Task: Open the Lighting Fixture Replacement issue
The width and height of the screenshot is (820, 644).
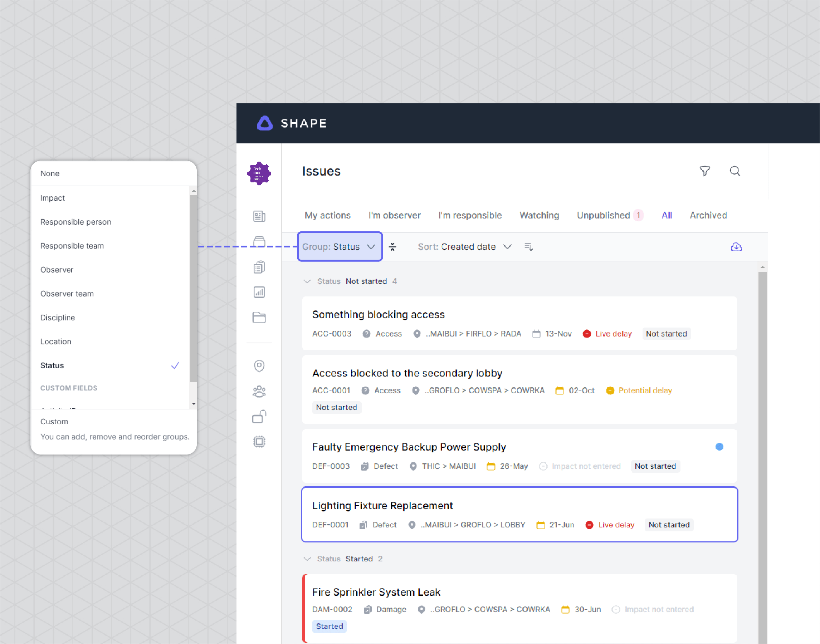Action: click(382, 506)
